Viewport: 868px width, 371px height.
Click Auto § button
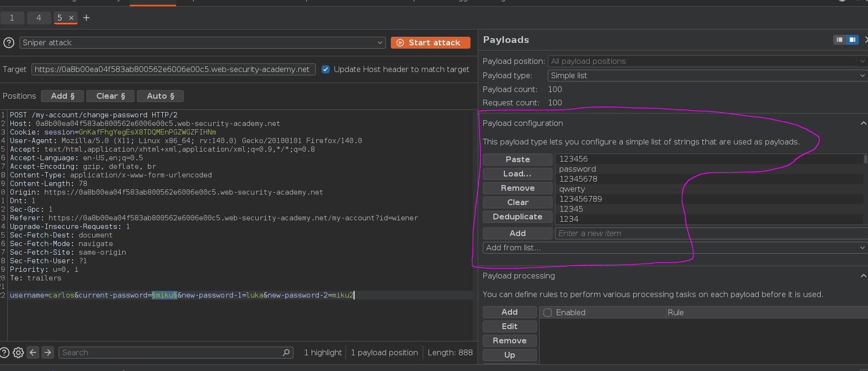pyautogui.click(x=160, y=96)
